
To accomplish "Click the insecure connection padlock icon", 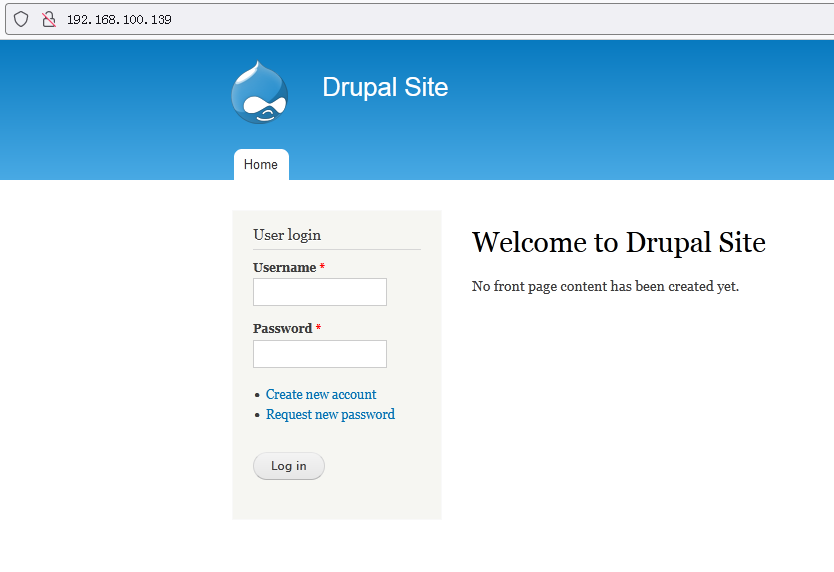I will point(49,20).
